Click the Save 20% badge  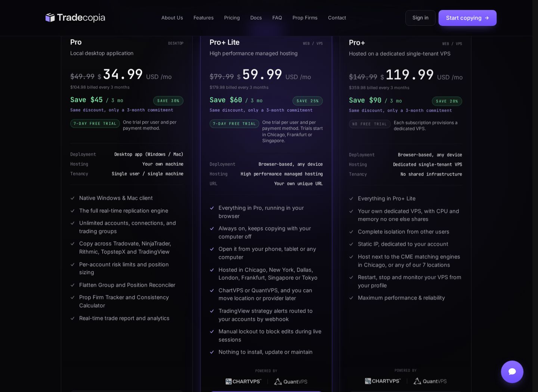[x=447, y=101]
